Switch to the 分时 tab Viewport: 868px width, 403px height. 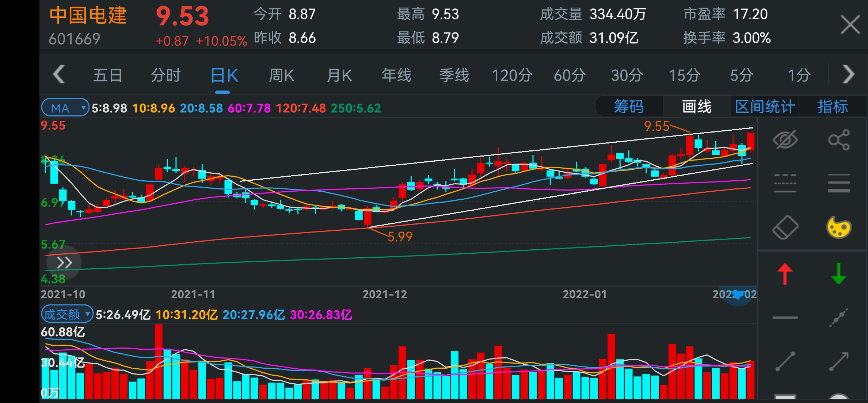[x=166, y=75]
